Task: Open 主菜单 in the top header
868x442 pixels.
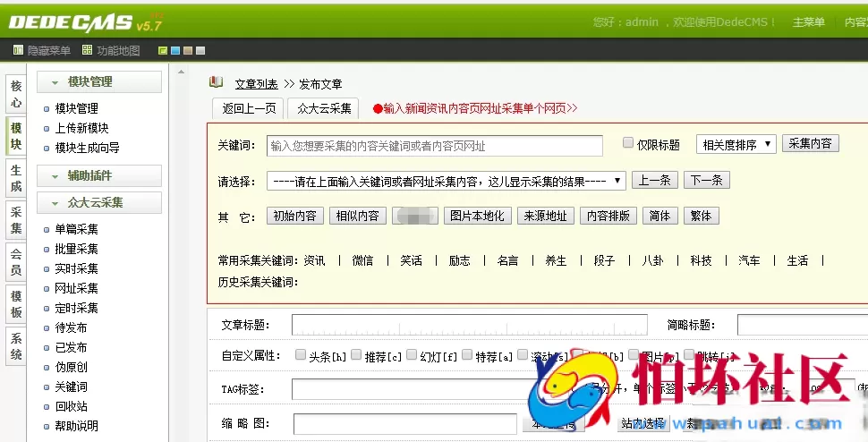Action: (x=808, y=22)
